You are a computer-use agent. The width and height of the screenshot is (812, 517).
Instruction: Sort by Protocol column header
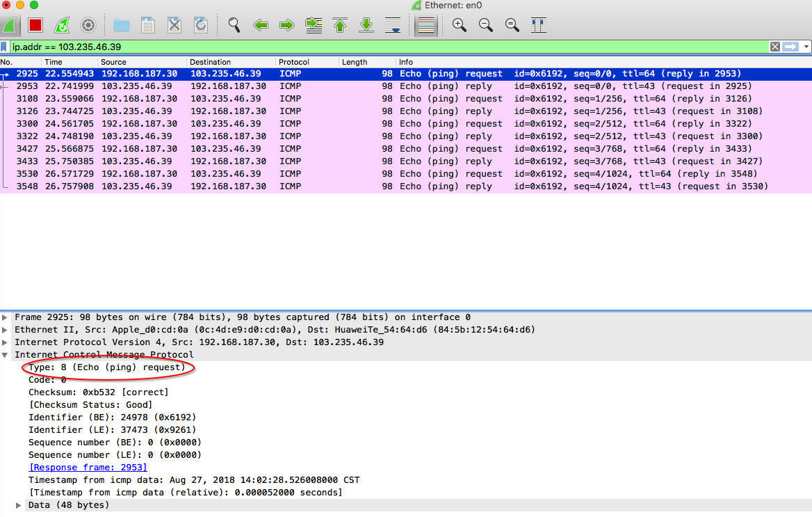pyautogui.click(x=307, y=62)
